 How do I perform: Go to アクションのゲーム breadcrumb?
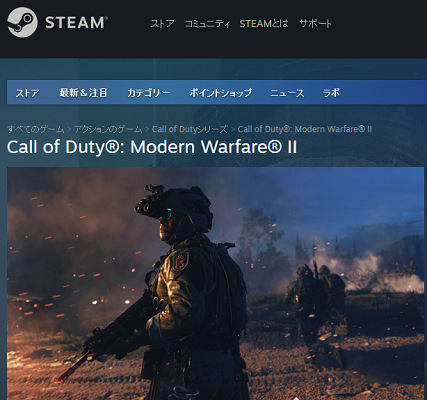click(108, 129)
